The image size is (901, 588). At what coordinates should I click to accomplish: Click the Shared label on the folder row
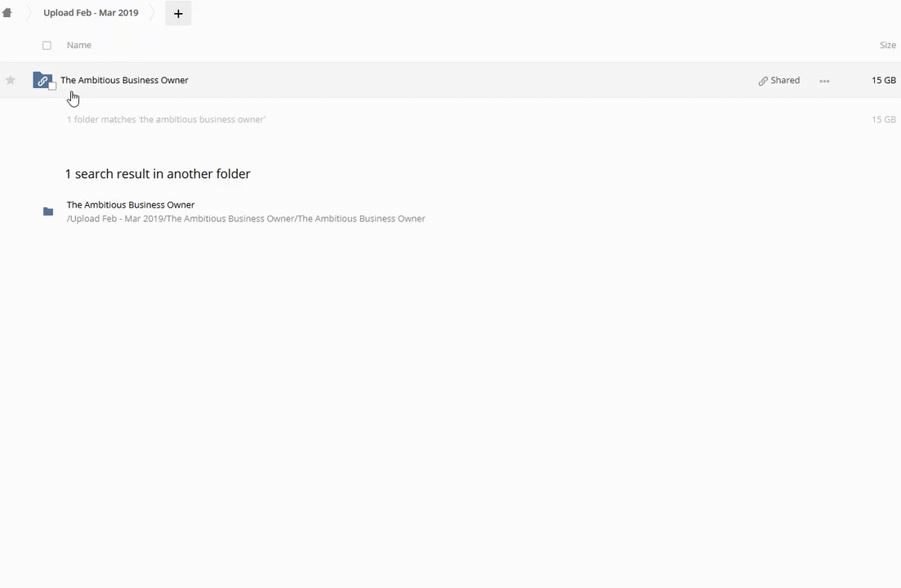click(x=785, y=80)
